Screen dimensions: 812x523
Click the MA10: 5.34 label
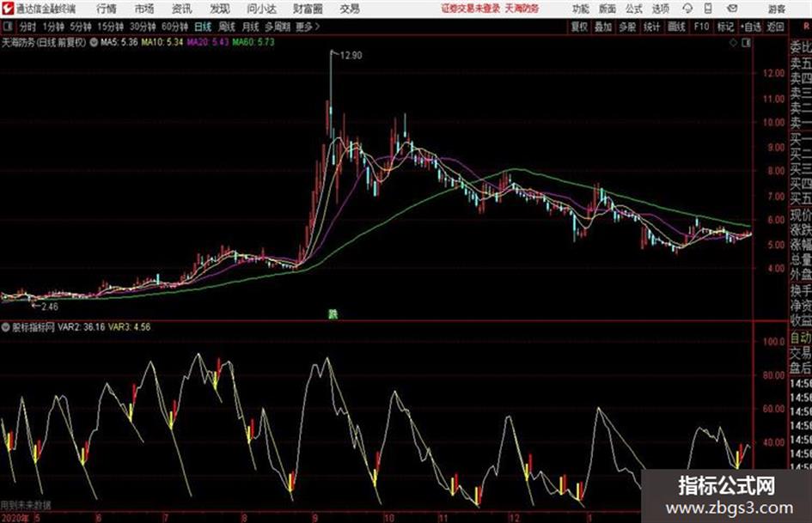tap(162, 42)
